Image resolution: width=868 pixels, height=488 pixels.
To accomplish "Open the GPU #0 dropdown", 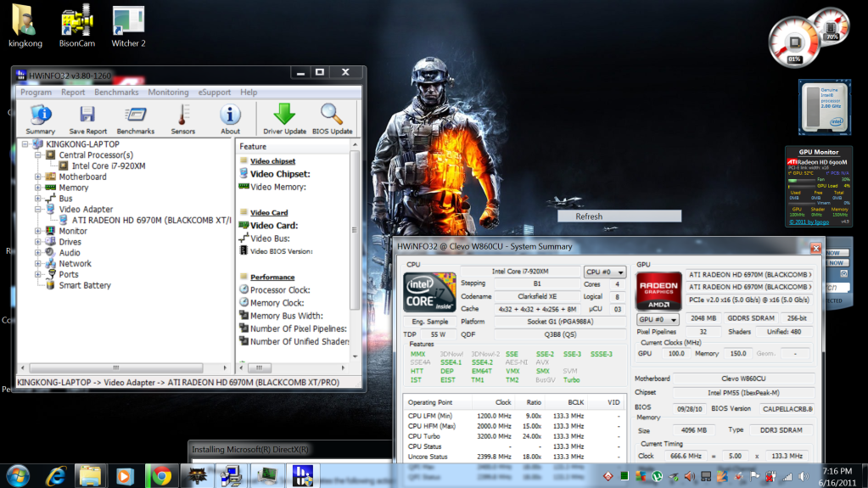I will (656, 320).
